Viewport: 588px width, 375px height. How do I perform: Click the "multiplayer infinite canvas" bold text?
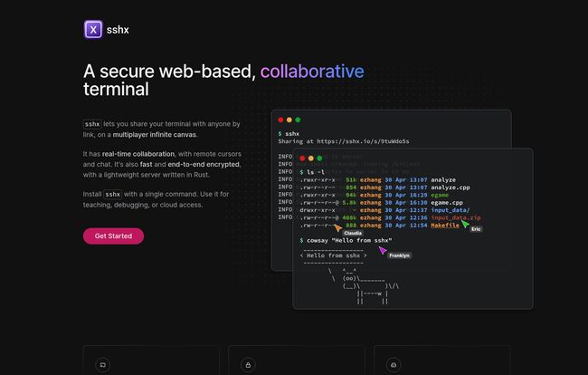coord(155,135)
